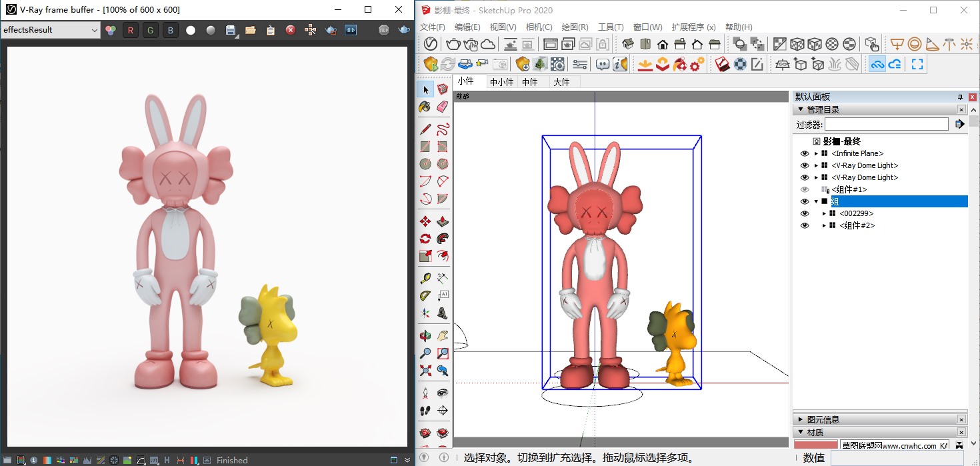This screenshot has height=466, width=980.
Task: Select the Tape Measure tool
Action: 425,278
